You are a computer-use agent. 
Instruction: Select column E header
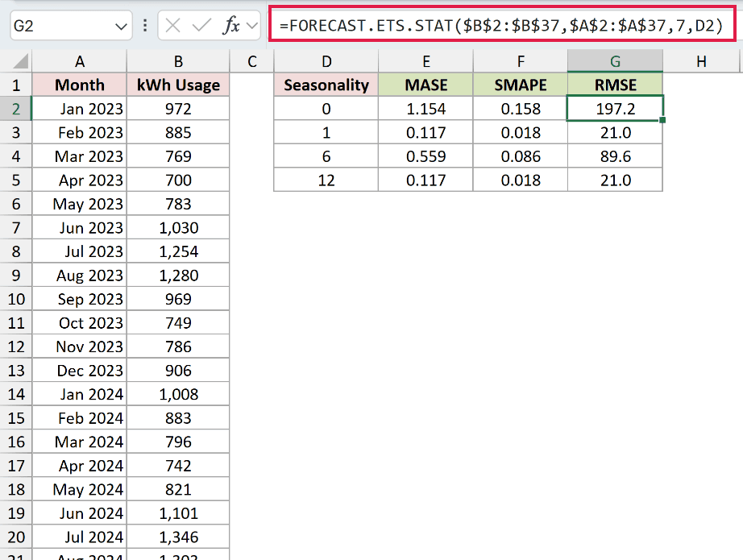click(x=426, y=61)
